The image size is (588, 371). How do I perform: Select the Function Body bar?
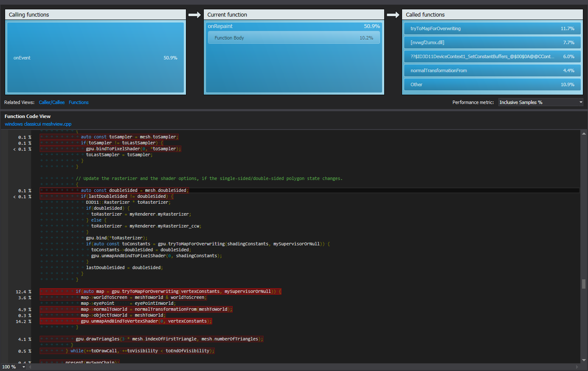pos(294,38)
